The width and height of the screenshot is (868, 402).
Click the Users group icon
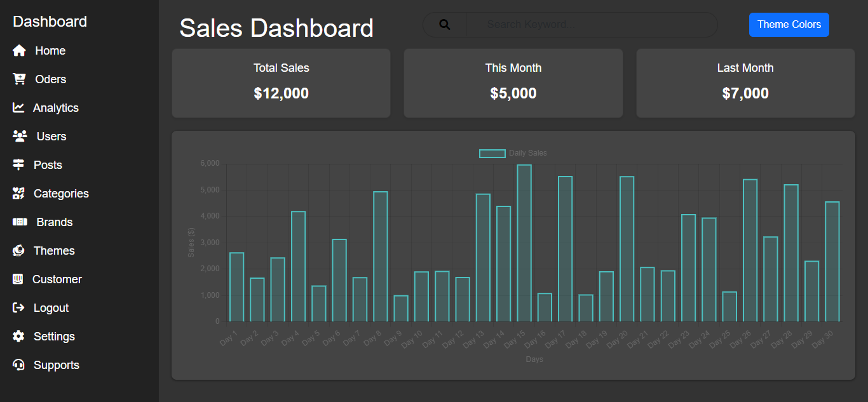pyautogui.click(x=20, y=137)
